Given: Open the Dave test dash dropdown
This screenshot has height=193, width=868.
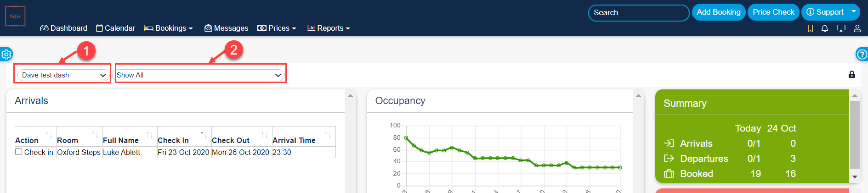Looking at the screenshot, I should 63,75.
